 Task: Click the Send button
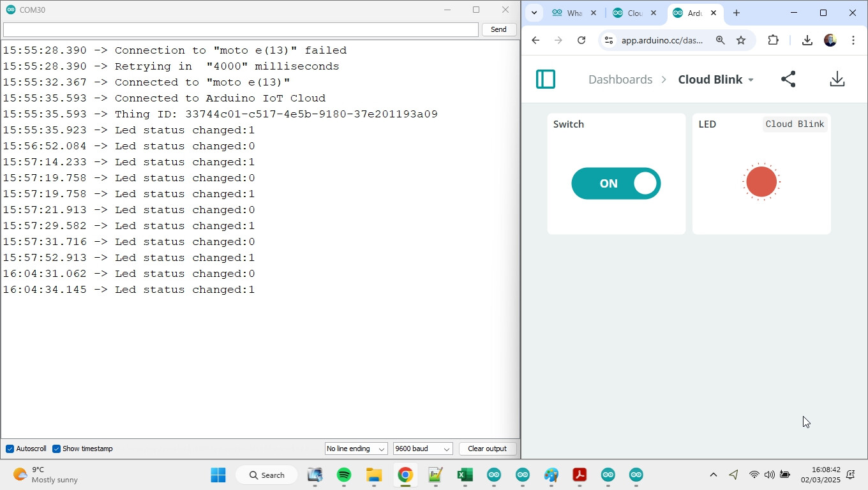pyautogui.click(x=498, y=29)
